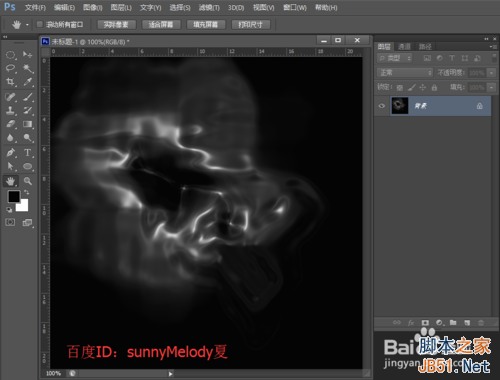Toggle the lock transparent pixels option
The width and height of the screenshot is (500, 380).
[400, 88]
